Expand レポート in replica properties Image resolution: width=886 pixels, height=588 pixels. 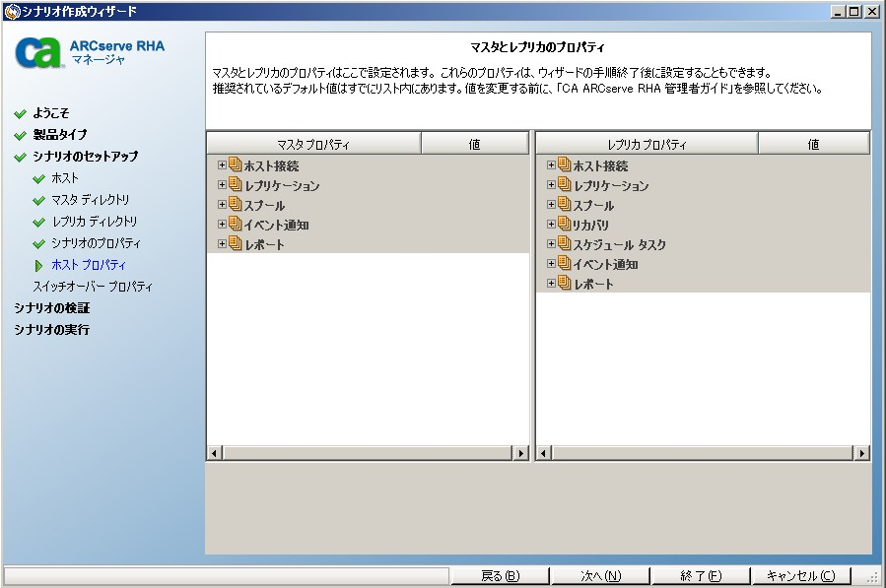pyautogui.click(x=552, y=284)
